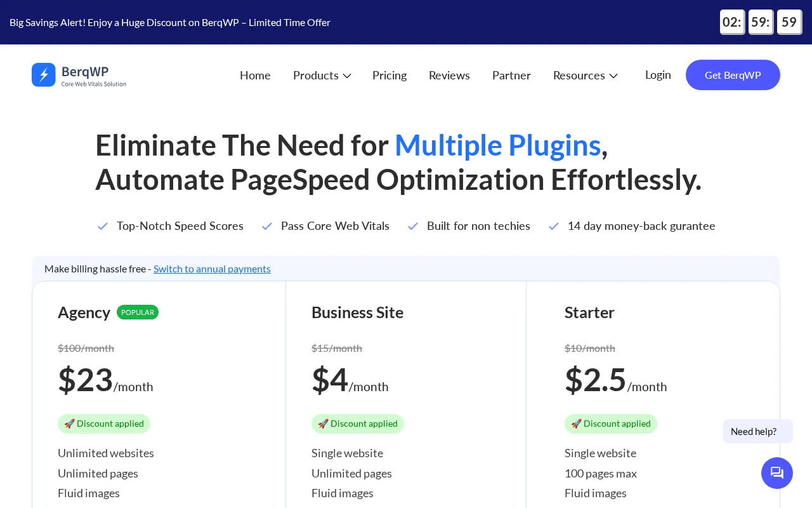Screen dimensions: 812x508
Task: Click the Starter plan title
Action: [x=589, y=312]
